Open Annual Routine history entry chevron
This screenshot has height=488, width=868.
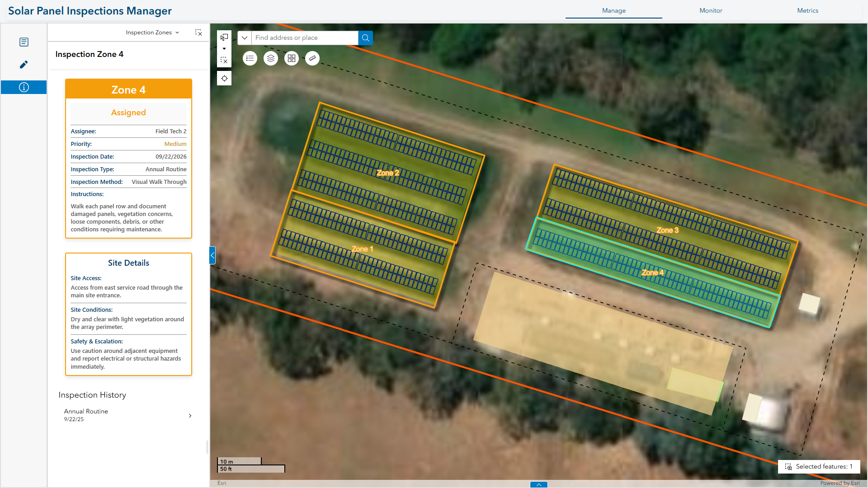[190, 416]
